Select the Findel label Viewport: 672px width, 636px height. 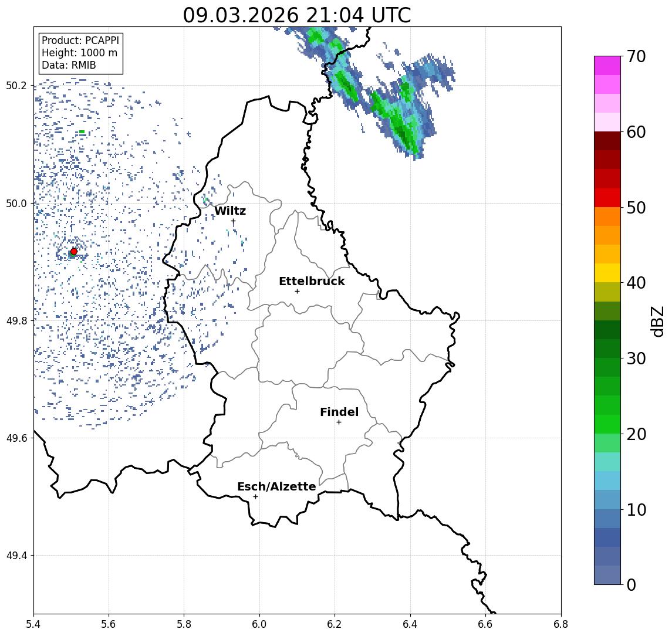(339, 412)
